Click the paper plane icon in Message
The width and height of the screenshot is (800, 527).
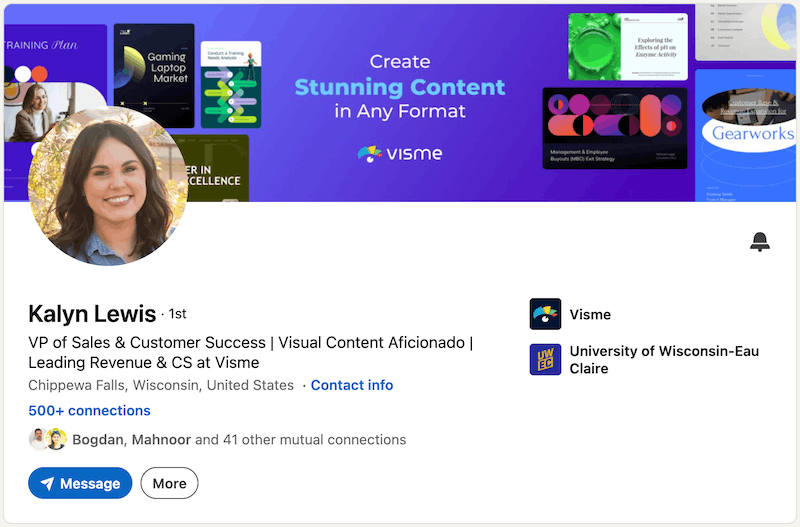[47, 483]
